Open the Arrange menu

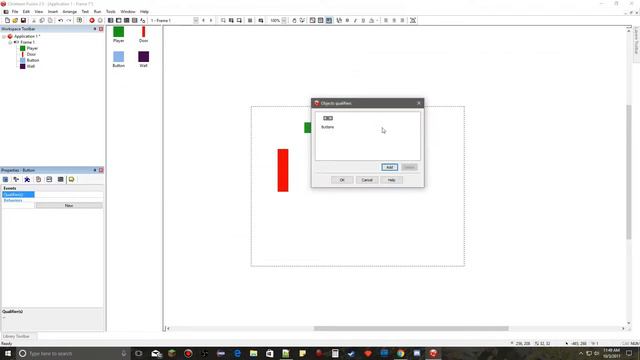(69, 12)
